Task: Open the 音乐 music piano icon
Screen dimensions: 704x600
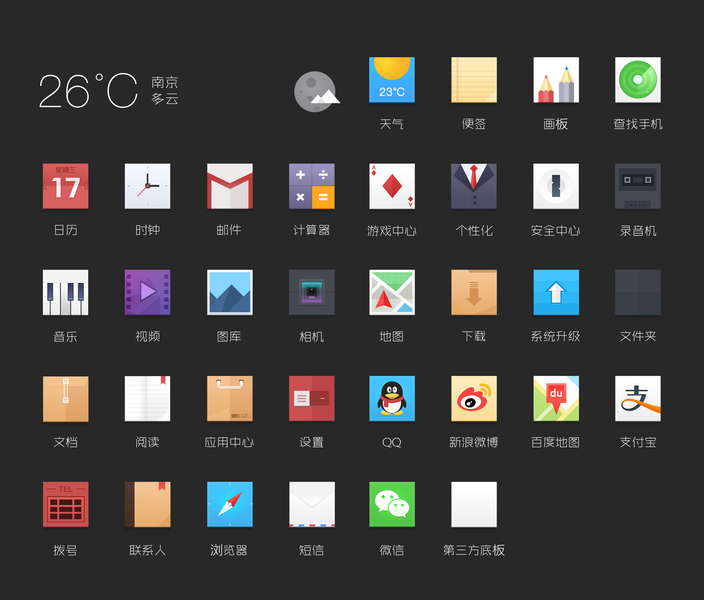Action: point(66,292)
